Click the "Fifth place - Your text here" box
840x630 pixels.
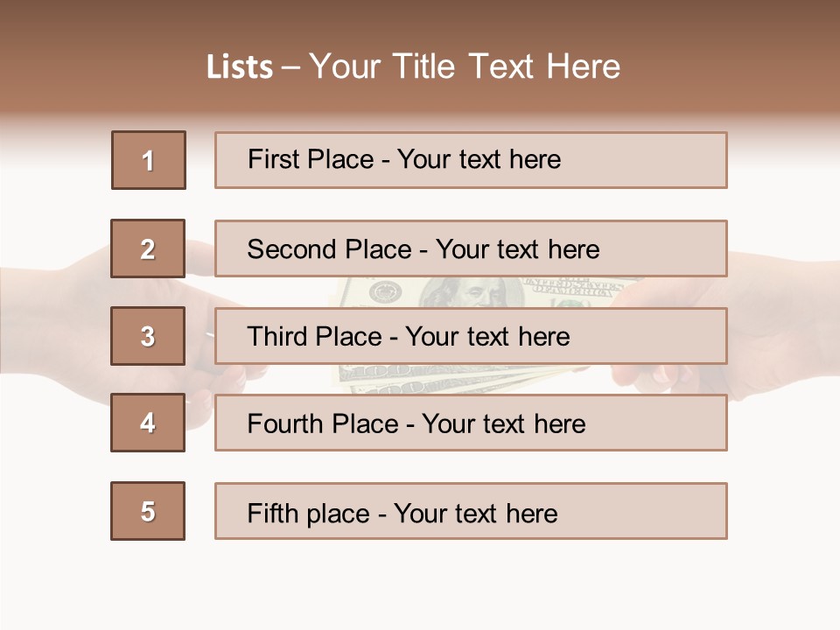pos(471,511)
